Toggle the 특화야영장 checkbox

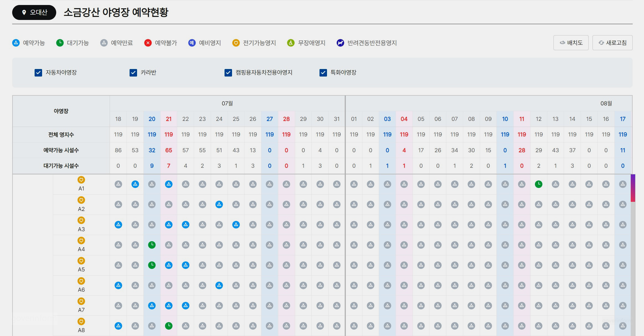point(323,73)
